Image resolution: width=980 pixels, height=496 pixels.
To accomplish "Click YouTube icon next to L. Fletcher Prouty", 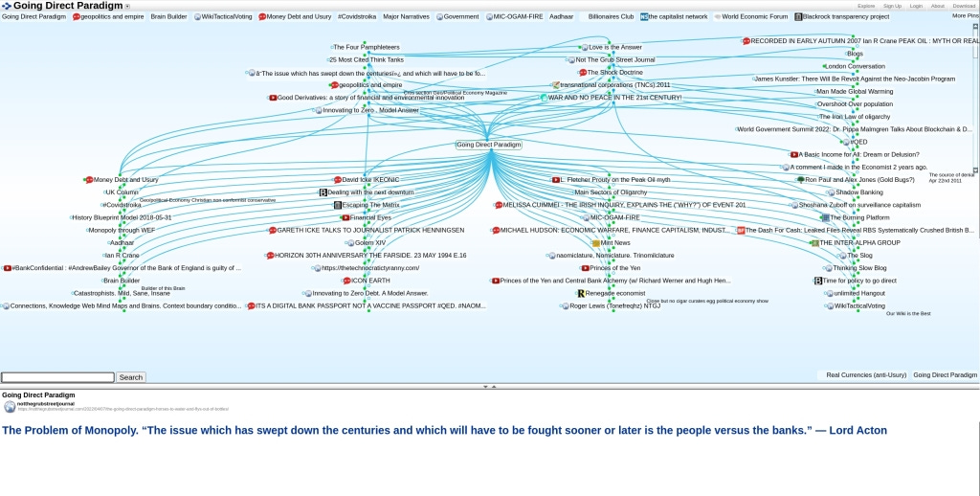I will 556,180.
